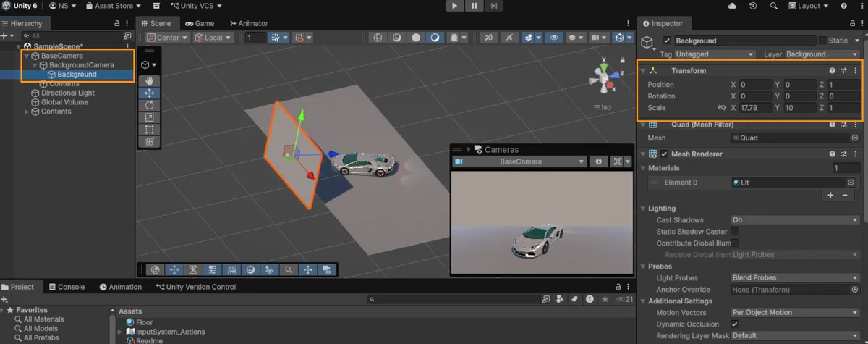Click the Play button

[454, 6]
